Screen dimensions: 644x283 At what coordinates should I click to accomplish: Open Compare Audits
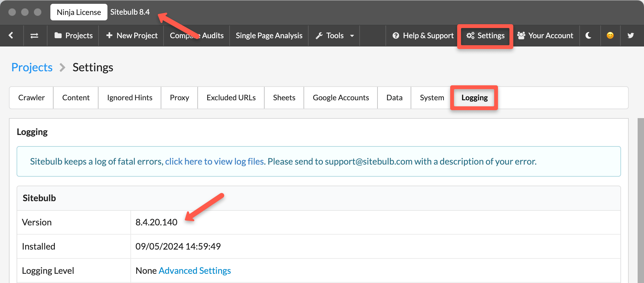[x=197, y=35]
